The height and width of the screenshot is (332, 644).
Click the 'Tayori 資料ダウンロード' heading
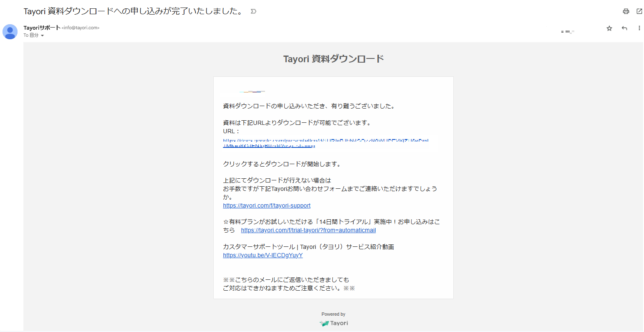[333, 58]
